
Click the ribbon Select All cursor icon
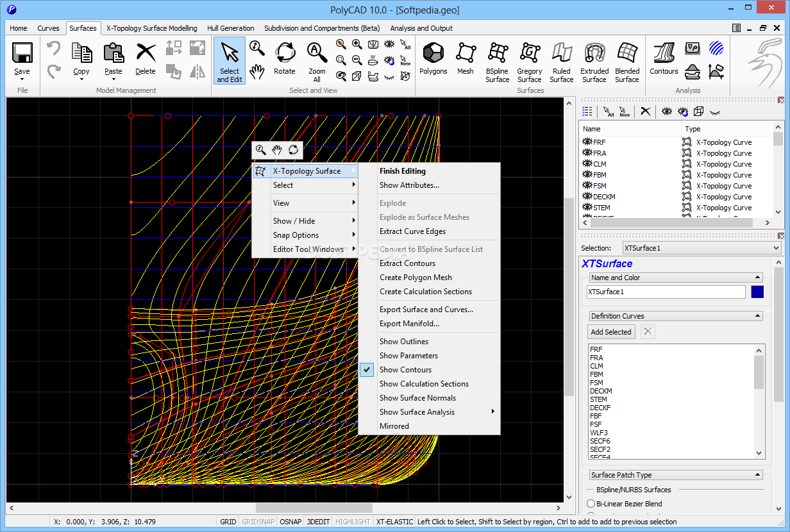pos(405,44)
